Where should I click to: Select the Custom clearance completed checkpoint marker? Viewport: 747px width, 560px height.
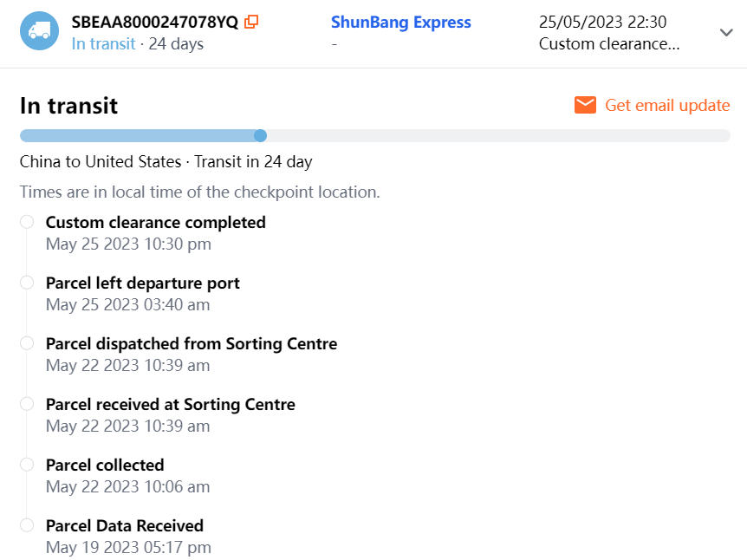point(27,222)
